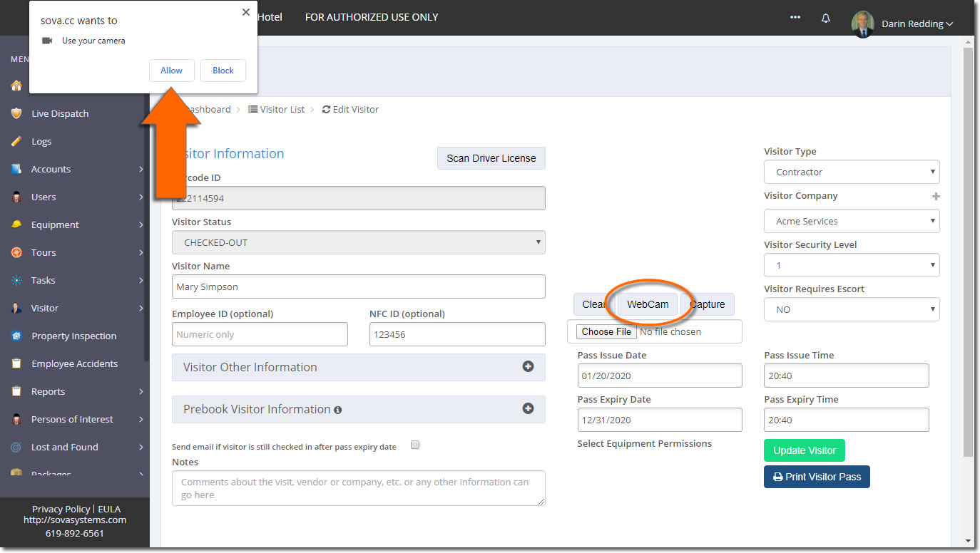Click the Update Visitor button
The height and width of the screenshot is (553, 980).
click(x=805, y=450)
